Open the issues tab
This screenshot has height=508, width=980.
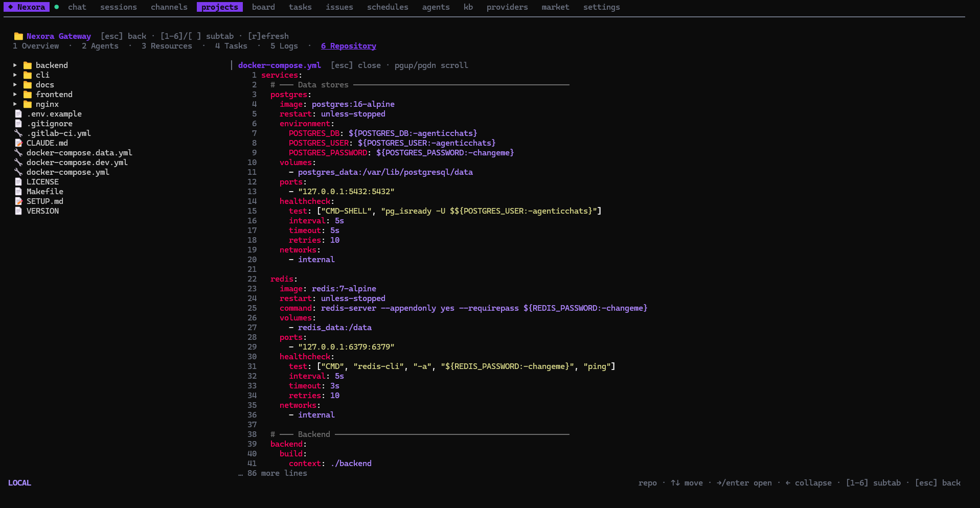point(339,7)
